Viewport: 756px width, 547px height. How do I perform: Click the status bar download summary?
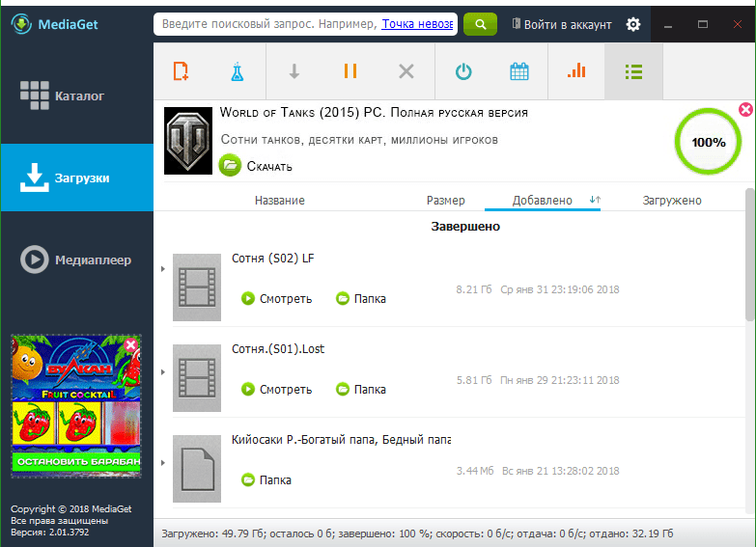(417, 533)
